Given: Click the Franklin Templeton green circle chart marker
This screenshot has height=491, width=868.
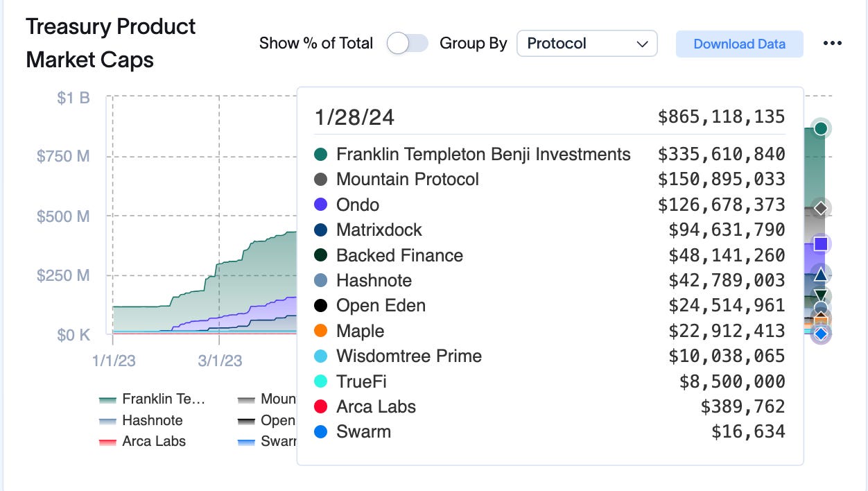Looking at the screenshot, I should [x=822, y=128].
